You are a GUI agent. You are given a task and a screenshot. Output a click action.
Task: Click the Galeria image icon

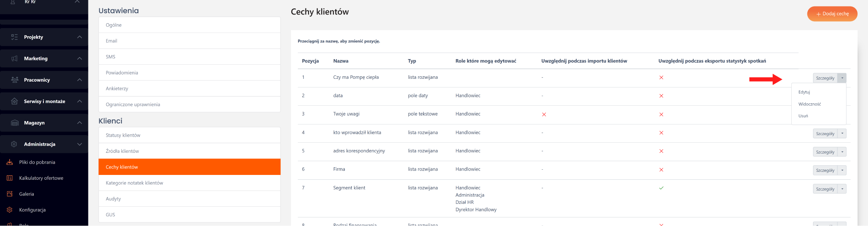[10, 194]
